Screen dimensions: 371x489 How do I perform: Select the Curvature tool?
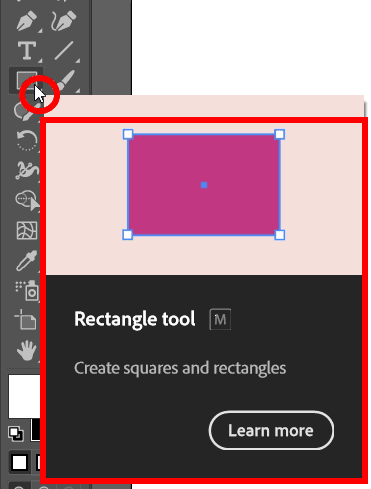(63, 21)
